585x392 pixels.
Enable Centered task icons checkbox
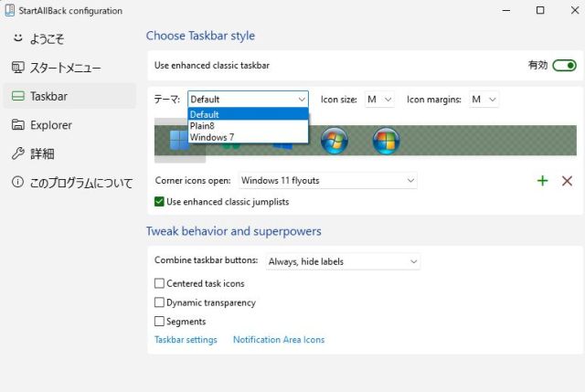(159, 283)
